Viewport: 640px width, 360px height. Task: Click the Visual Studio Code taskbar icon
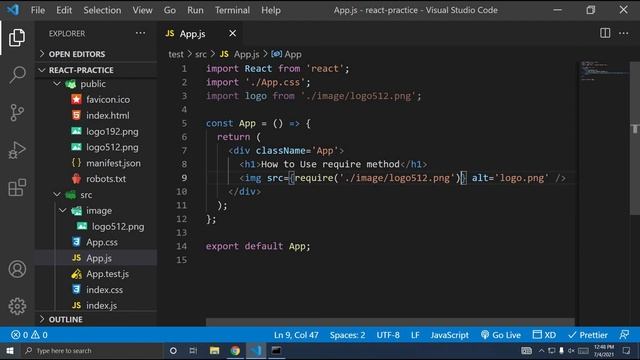[256, 351]
